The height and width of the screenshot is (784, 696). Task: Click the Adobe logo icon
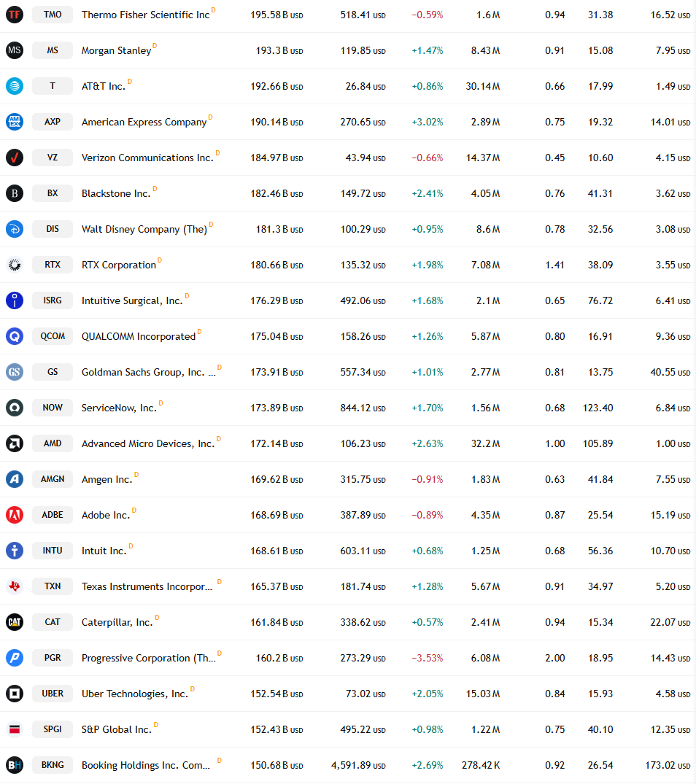15,515
